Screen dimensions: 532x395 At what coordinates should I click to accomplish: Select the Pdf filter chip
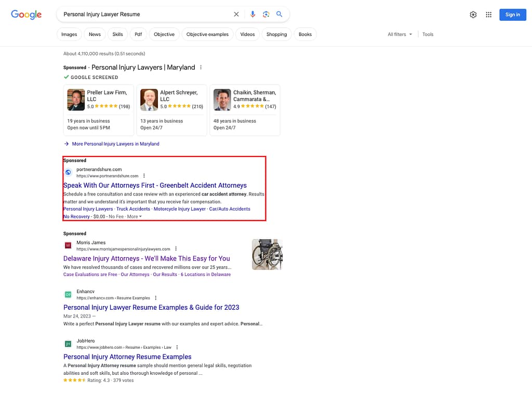[138, 34]
